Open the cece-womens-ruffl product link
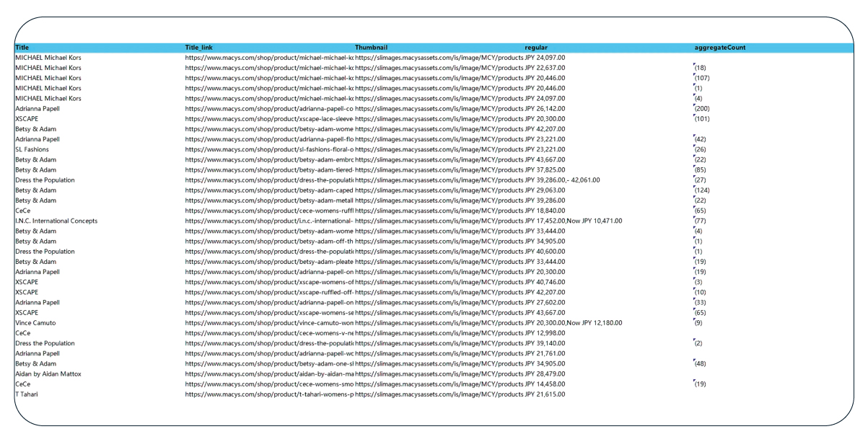This screenshot has width=868, height=442. 269,211
